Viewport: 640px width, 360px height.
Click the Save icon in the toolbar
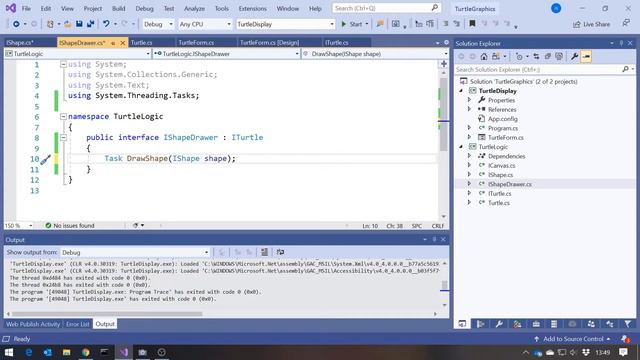tap(79, 24)
